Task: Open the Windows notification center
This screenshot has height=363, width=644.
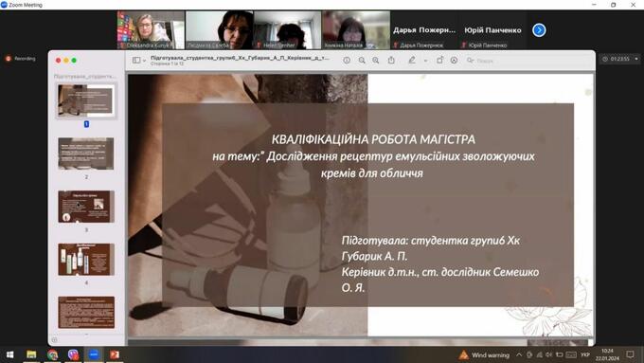Action: coord(631,354)
